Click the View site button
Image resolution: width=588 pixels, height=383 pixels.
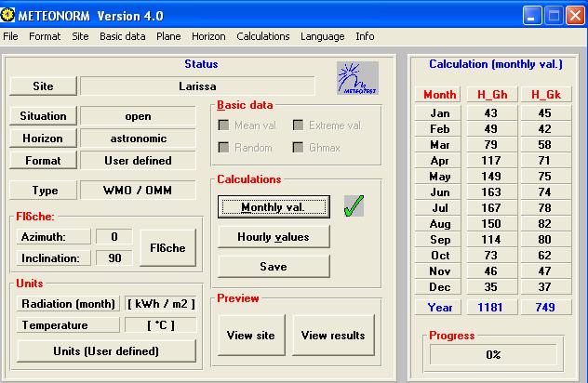pyautogui.click(x=251, y=335)
